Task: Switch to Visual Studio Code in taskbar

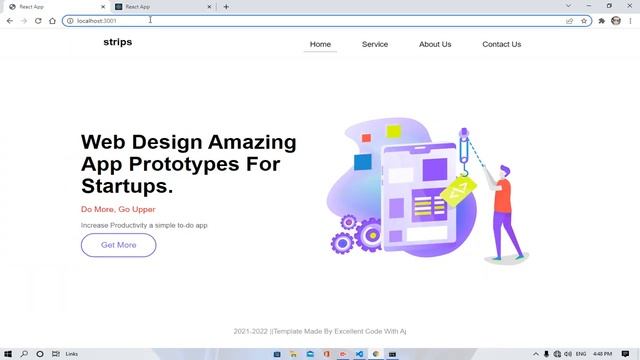Action: [359, 354]
